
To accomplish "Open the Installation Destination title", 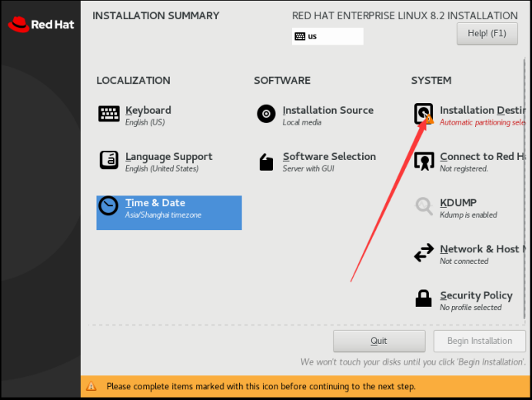I will (x=483, y=110).
